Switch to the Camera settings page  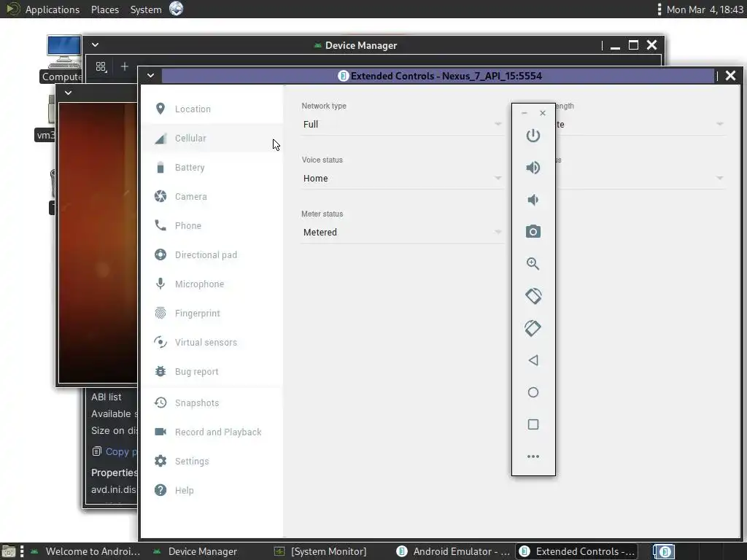[x=212, y=197]
